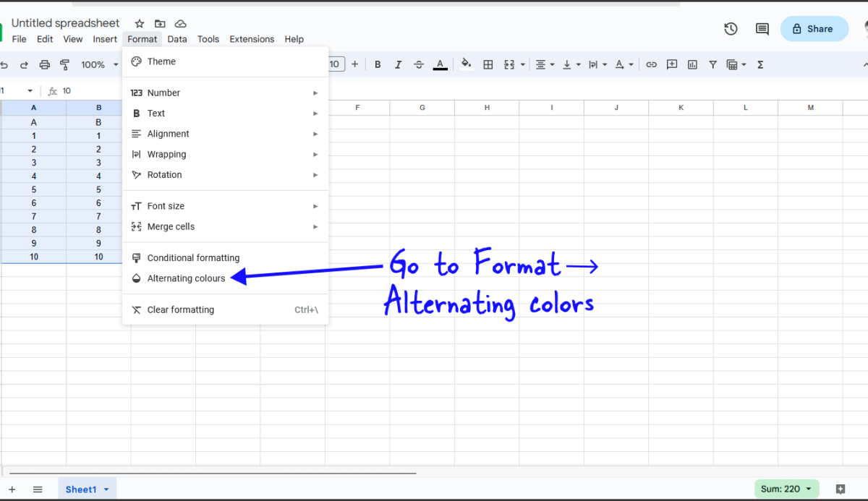Switch to the Sheet1 tab
The width and height of the screenshot is (868, 501).
[x=81, y=489]
